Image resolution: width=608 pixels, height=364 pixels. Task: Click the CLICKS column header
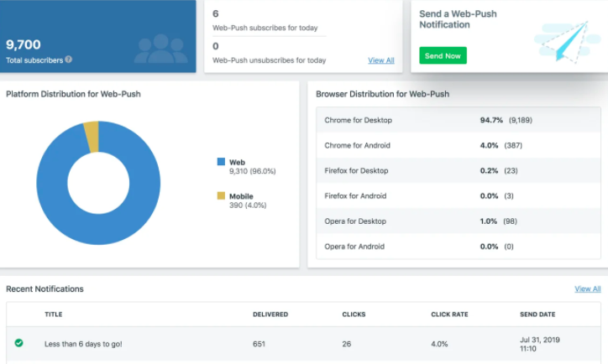[354, 314]
